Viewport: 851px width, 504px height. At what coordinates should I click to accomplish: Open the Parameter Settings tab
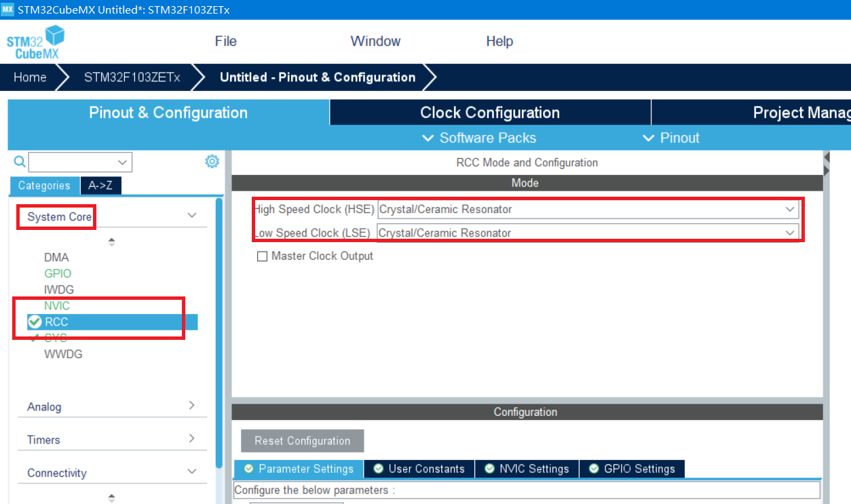299,469
